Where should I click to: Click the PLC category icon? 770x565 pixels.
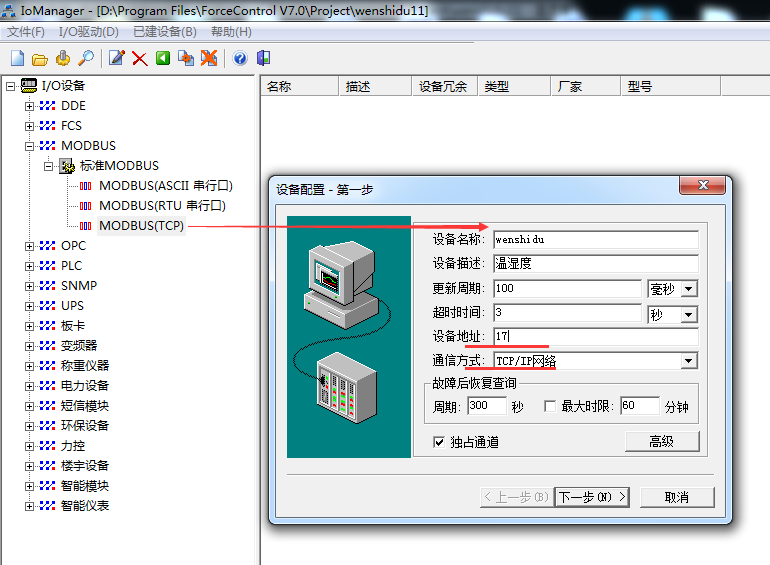coord(47,266)
